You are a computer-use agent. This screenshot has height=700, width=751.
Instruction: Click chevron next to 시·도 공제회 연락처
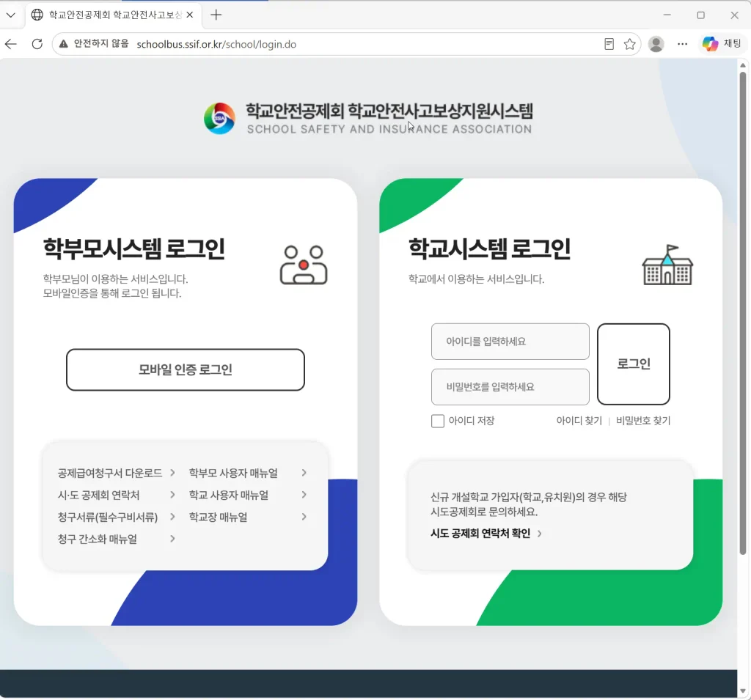pyautogui.click(x=172, y=495)
